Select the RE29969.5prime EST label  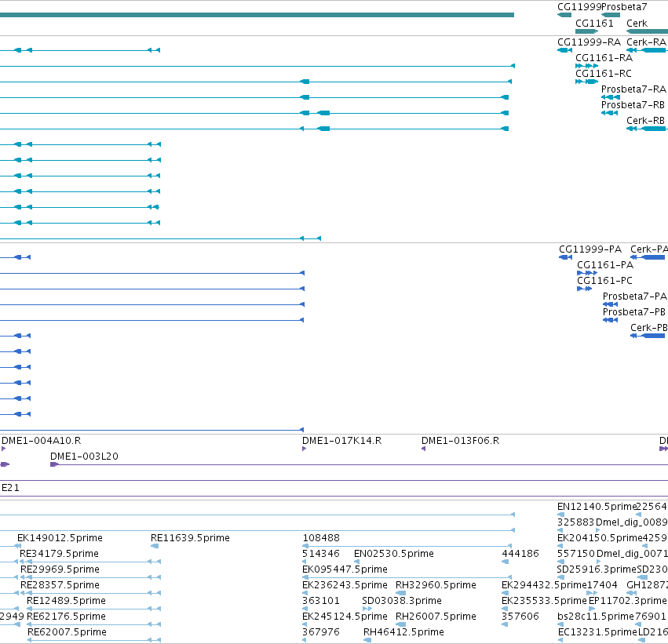tap(60, 569)
